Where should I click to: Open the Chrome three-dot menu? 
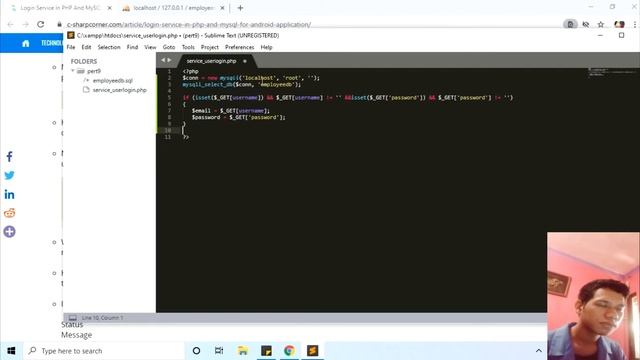pos(635,24)
